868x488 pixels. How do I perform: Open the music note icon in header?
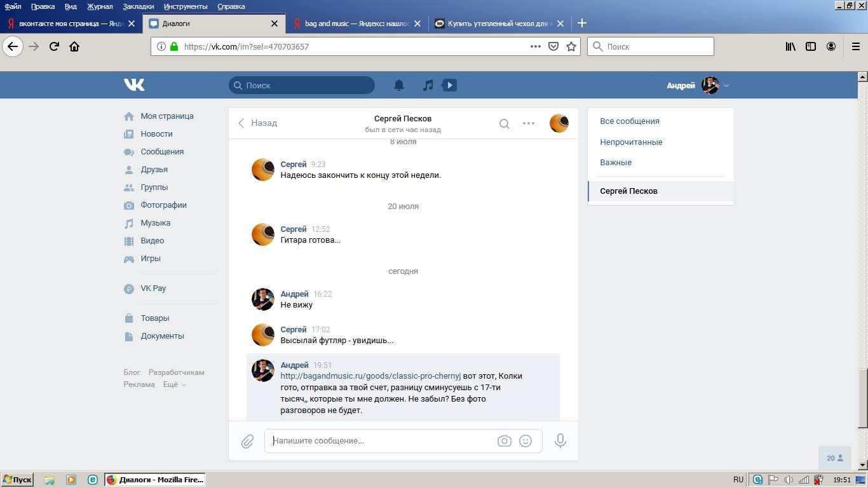click(428, 85)
